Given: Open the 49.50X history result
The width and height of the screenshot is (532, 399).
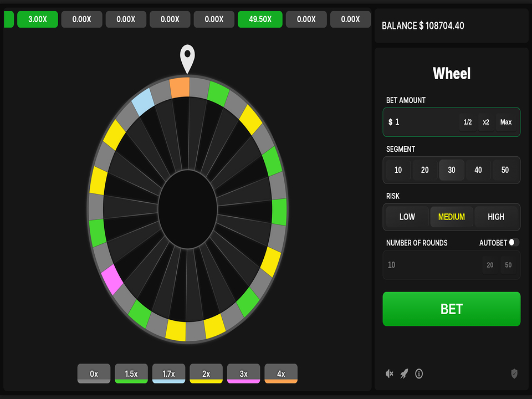Looking at the screenshot, I should tap(260, 19).
